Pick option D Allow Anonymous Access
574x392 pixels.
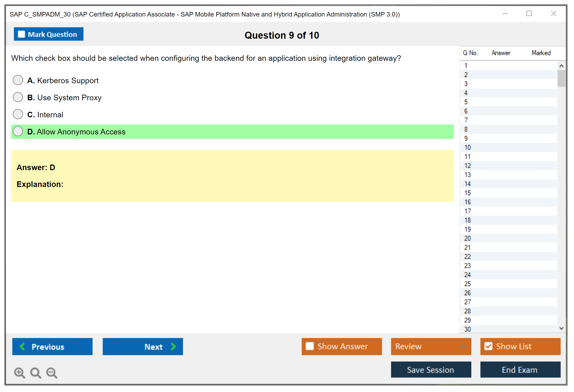pyautogui.click(x=18, y=131)
